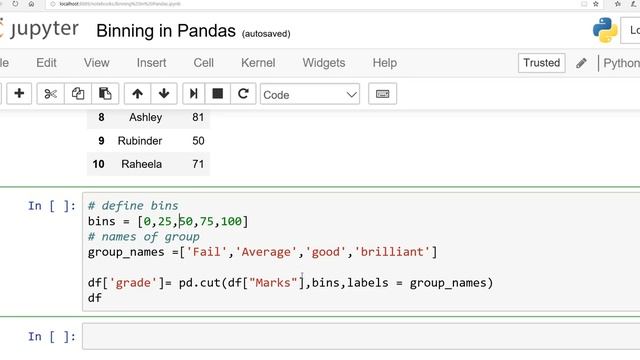Image resolution: width=640 pixels, height=360 pixels.
Task: Run the current cell icon
Action: click(194, 94)
